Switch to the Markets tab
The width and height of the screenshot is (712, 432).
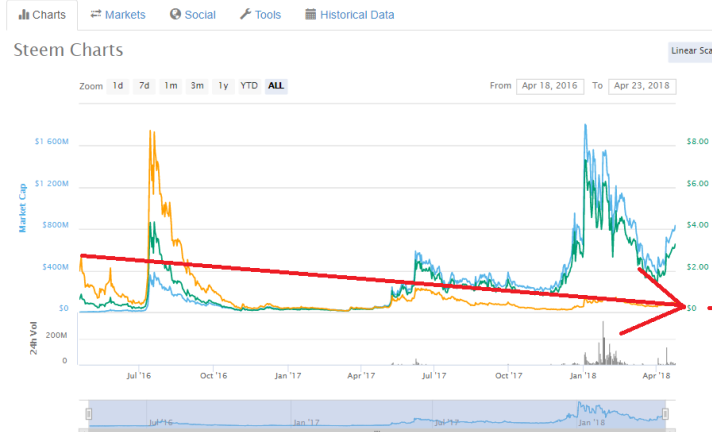(118, 15)
